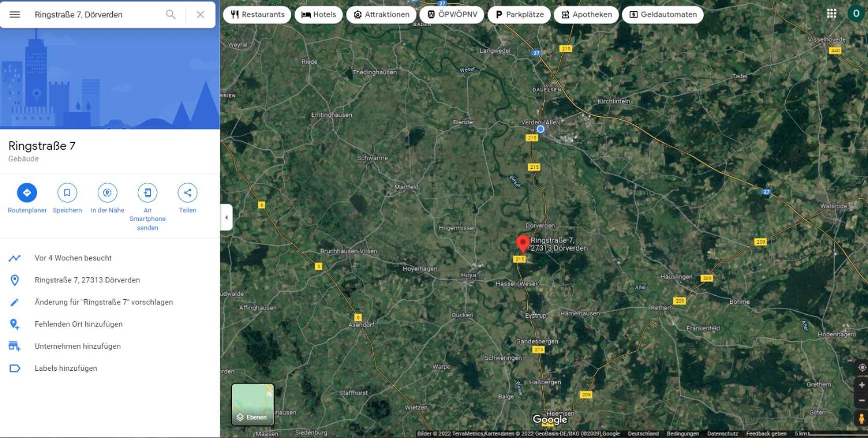Click the Staffhorst map label
The image size is (868, 438).
coord(353,393)
